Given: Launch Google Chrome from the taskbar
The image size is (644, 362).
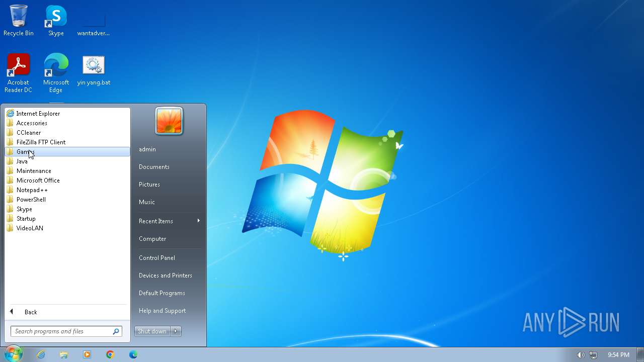Looking at the screenshot, I should click(x=110, y=354).
